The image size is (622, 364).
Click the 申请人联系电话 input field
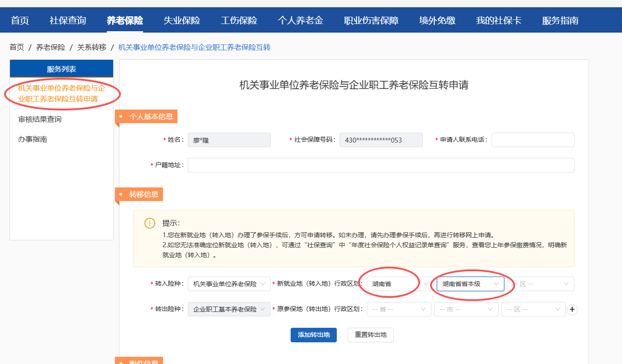click(x=532, y=140)
